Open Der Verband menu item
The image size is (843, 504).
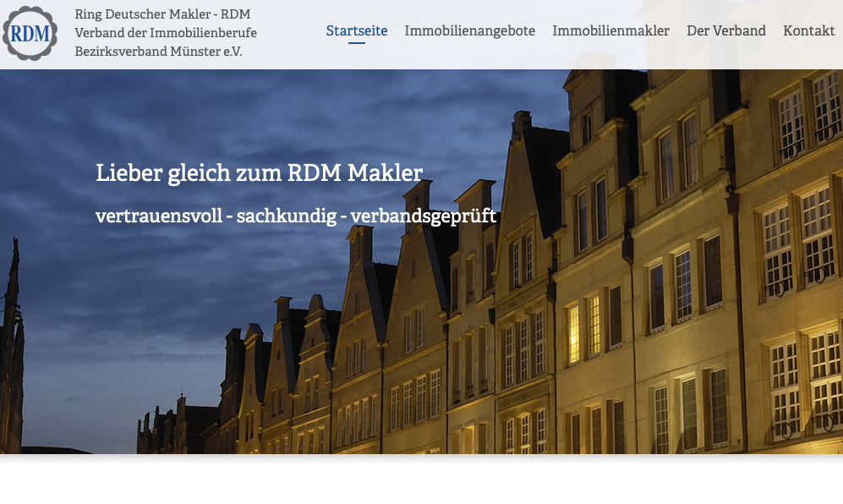[725, 31]
